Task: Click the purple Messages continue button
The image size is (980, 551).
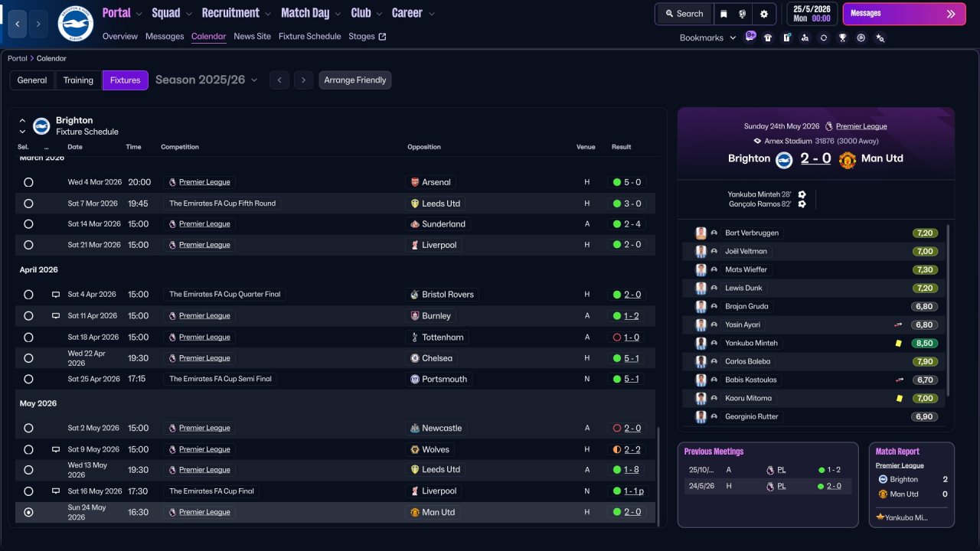Action: 903,14
